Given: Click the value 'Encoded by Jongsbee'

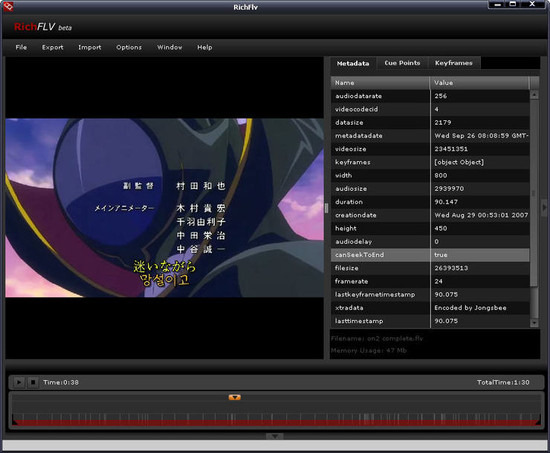Looking at the screenshot, I should [470, 308].
